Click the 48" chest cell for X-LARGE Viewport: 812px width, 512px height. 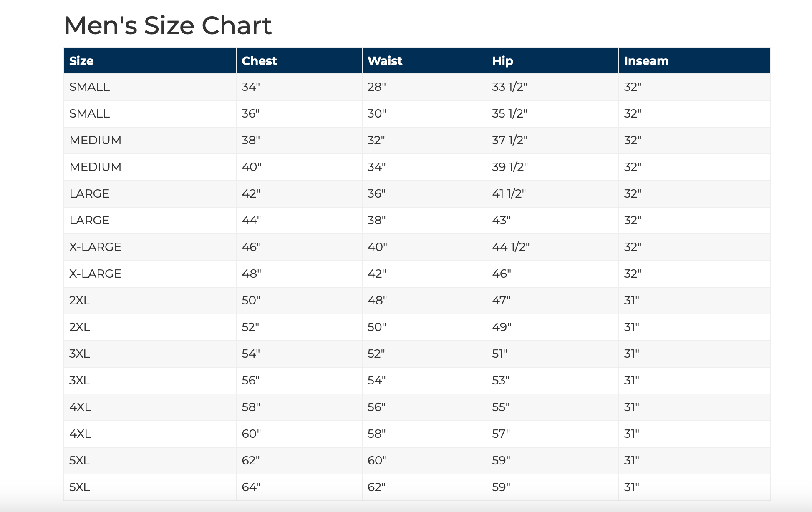251,274
